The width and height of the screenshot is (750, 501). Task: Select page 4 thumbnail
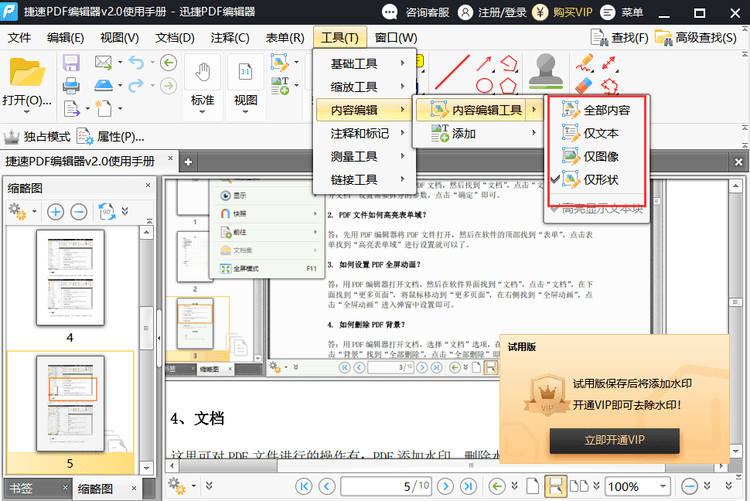[70, 278]
